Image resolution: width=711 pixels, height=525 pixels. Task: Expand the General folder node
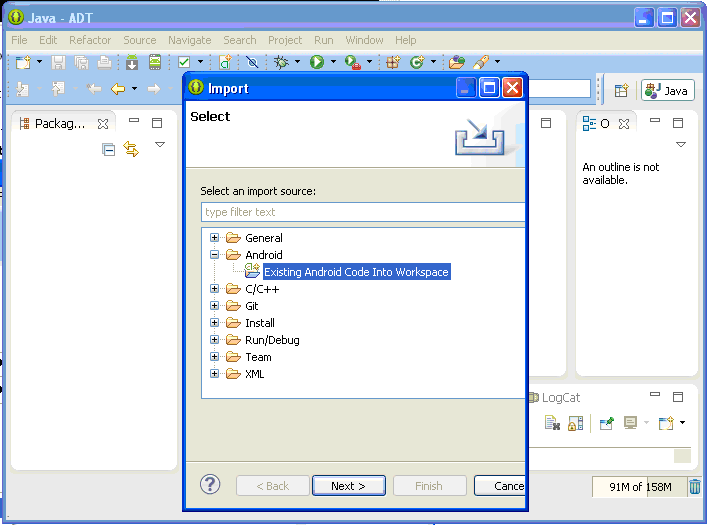[x=214, y=238]
